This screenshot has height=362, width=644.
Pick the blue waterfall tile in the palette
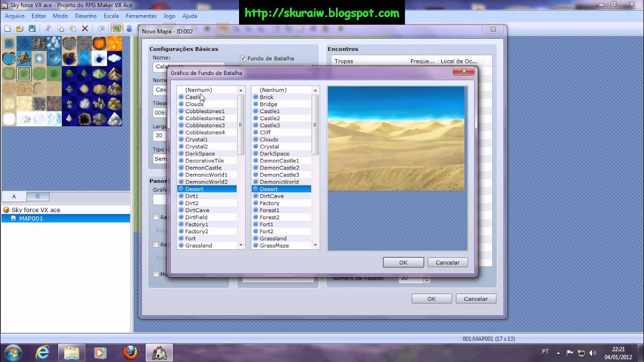coord(84,58)
